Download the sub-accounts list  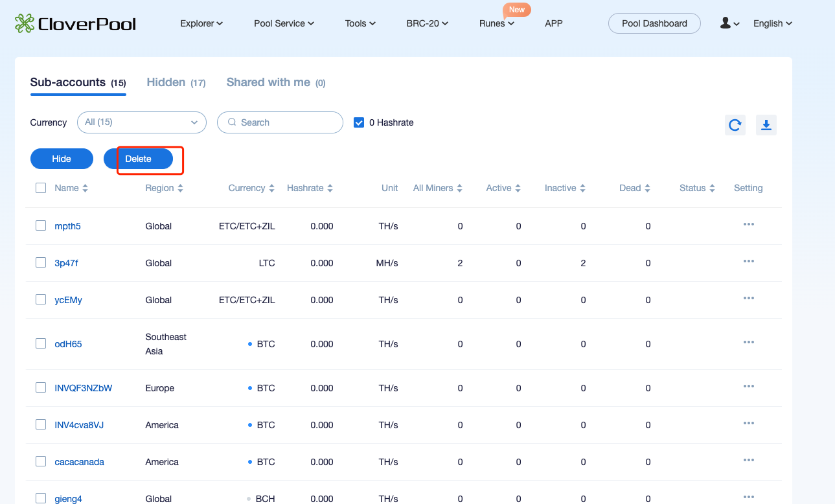766,125
